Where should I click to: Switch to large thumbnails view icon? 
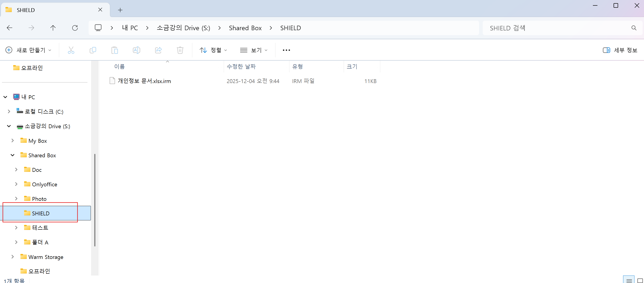pos(640,281)
